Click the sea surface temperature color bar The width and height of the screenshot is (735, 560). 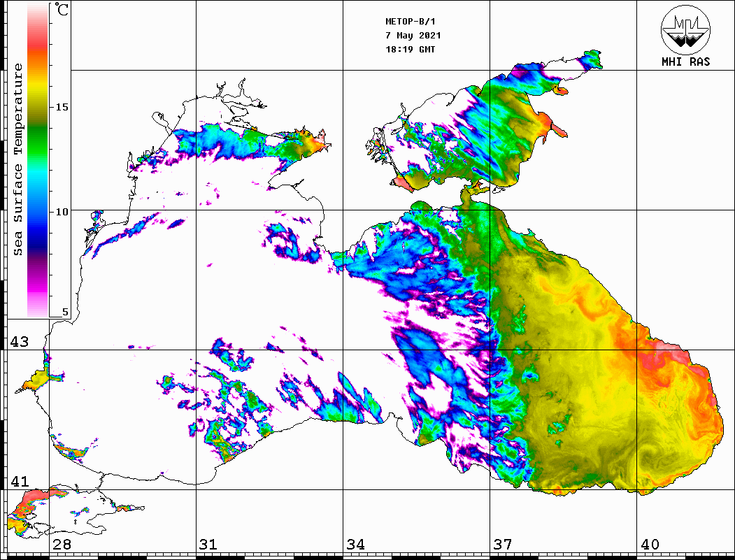click(38, 161)
